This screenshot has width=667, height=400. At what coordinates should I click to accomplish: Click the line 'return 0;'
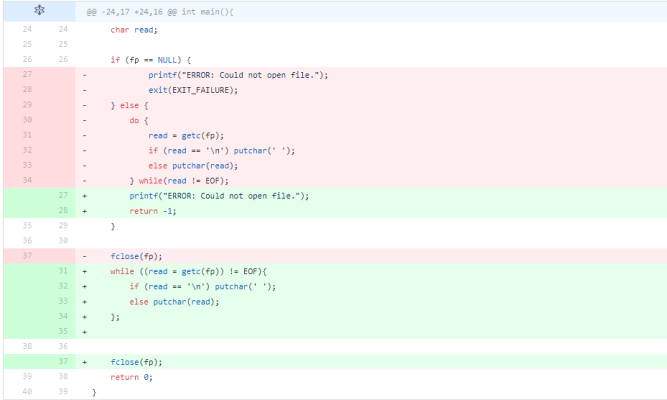(131, 377)
